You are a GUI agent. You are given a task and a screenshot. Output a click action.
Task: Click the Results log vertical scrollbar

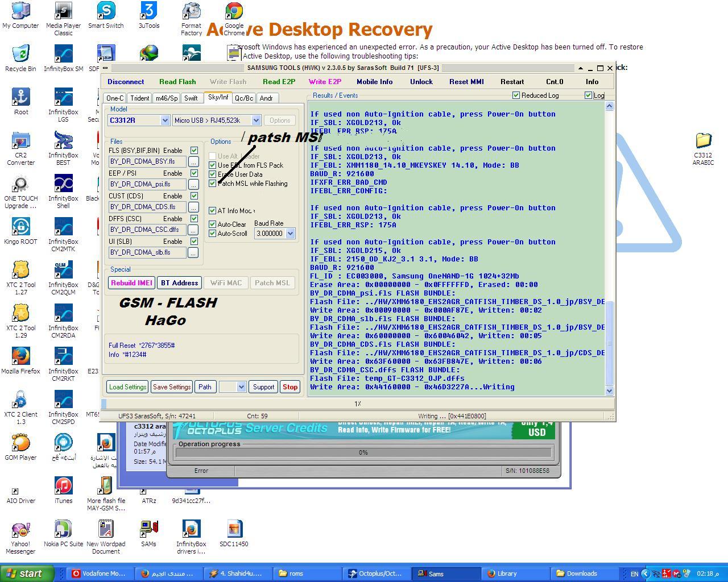[x=610, y=248]
